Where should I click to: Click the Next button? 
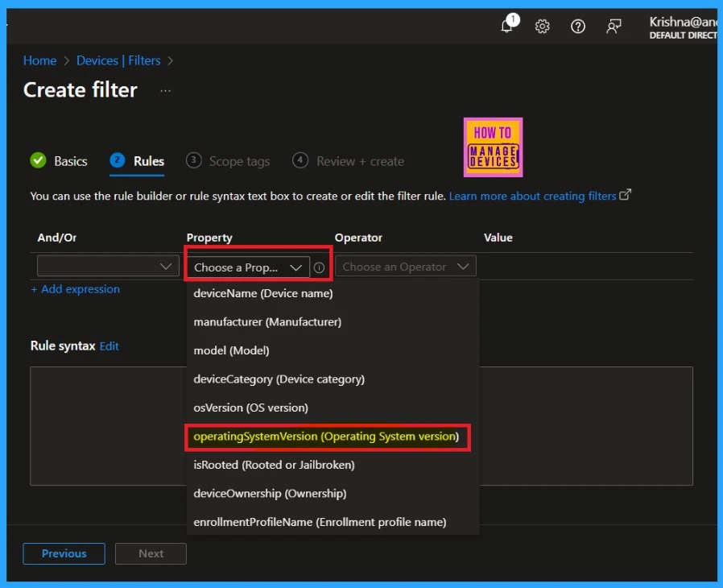point(151,553)
